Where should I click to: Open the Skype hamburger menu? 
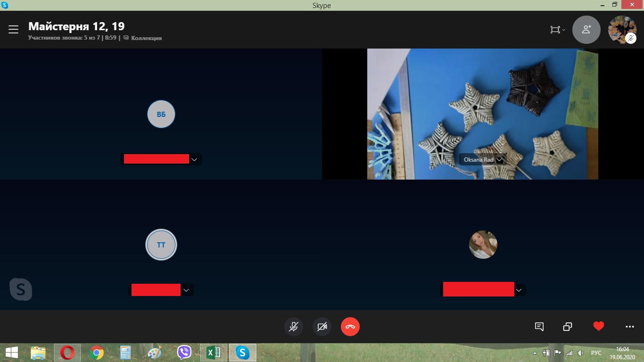coord(13,30)
